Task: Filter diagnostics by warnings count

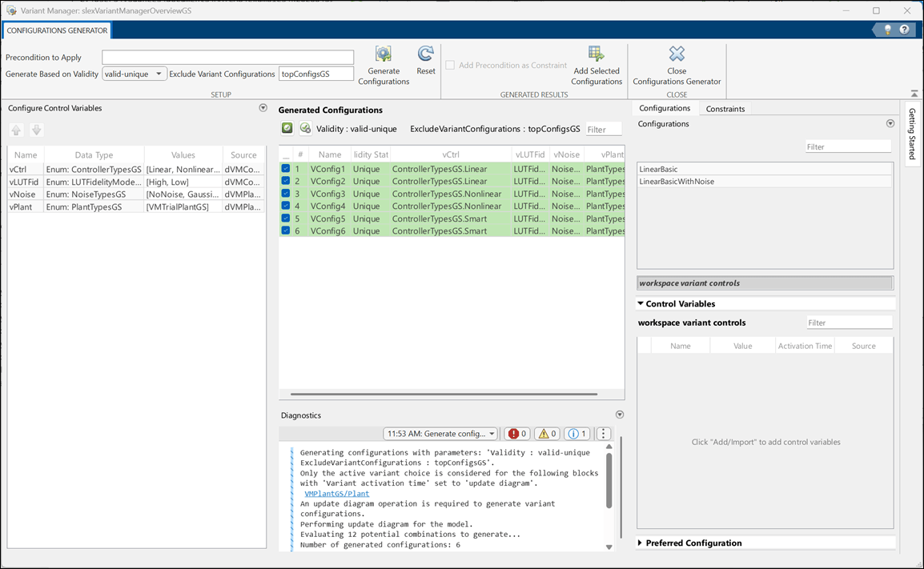Action: (x=547, y=434)
